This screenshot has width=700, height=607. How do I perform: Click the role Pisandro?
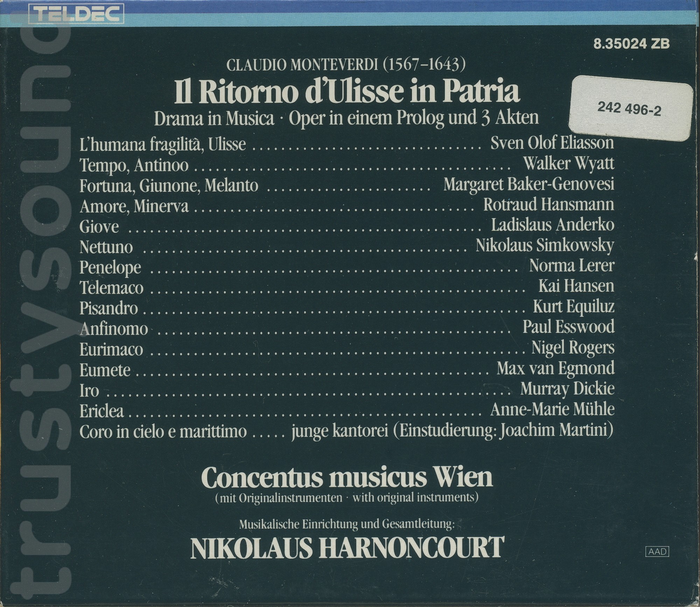pos(108,308)
